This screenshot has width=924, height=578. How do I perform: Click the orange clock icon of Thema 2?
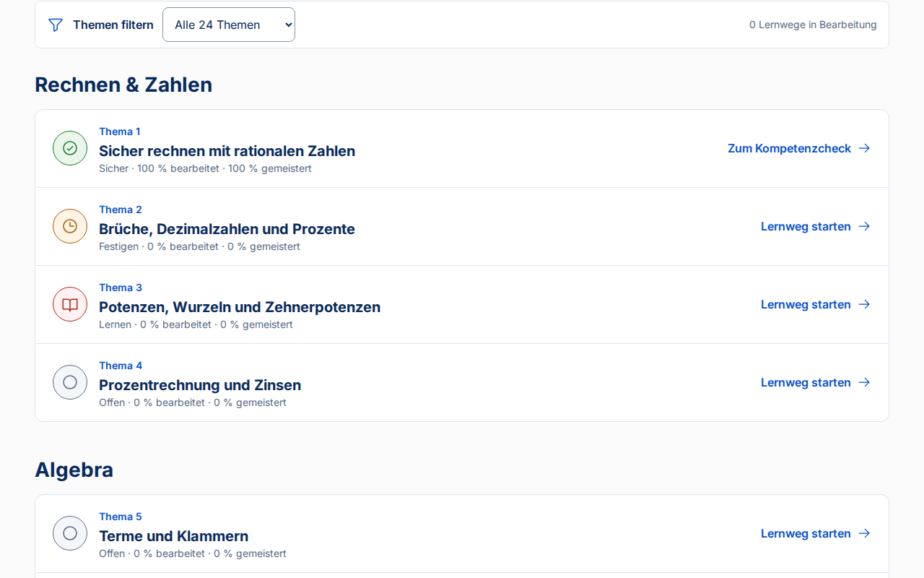click(70, 226)
